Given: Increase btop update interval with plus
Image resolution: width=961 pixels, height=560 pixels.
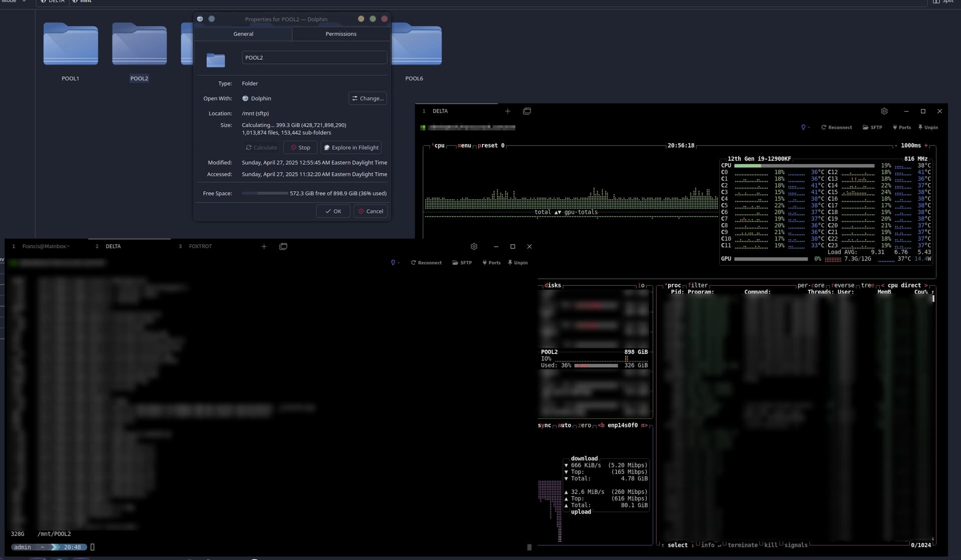Looking at the screenshot, I should (x=926, y=146).
